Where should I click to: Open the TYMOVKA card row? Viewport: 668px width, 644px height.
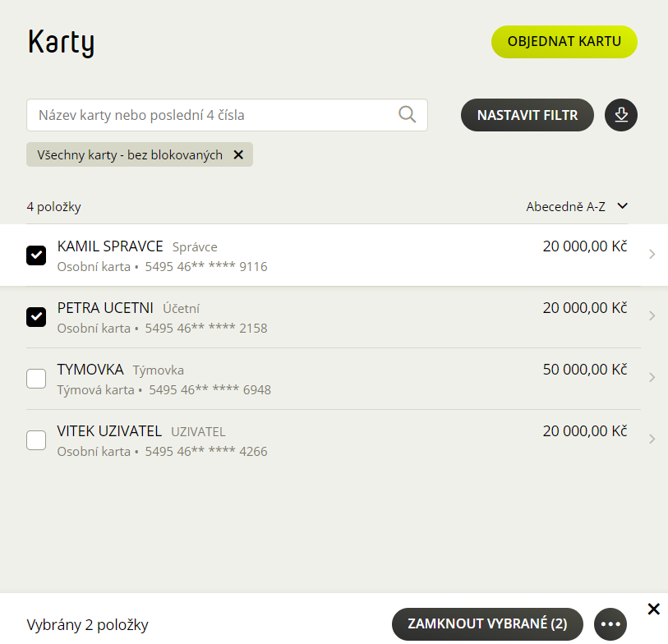334,379
